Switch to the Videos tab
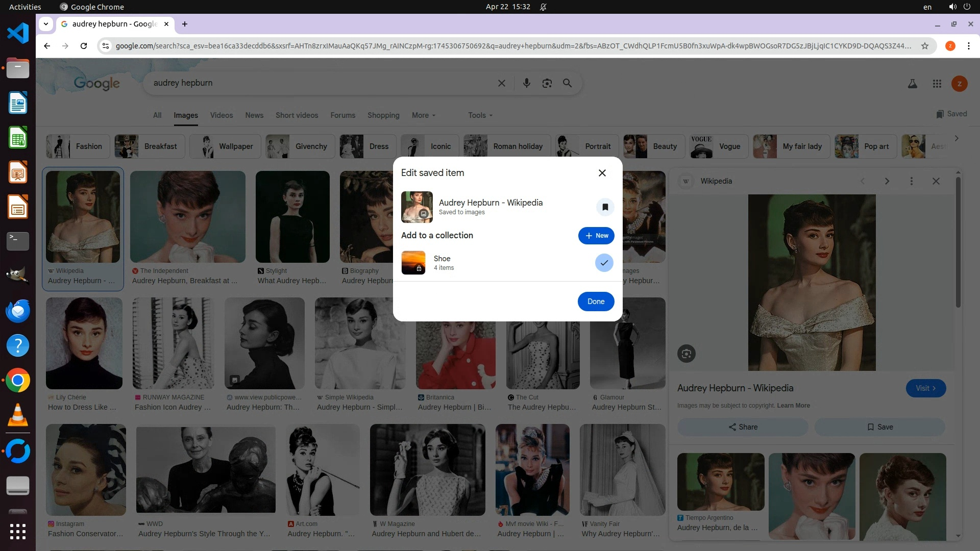The width and height of the screenshot is (980, 551). tap(221, 115)
